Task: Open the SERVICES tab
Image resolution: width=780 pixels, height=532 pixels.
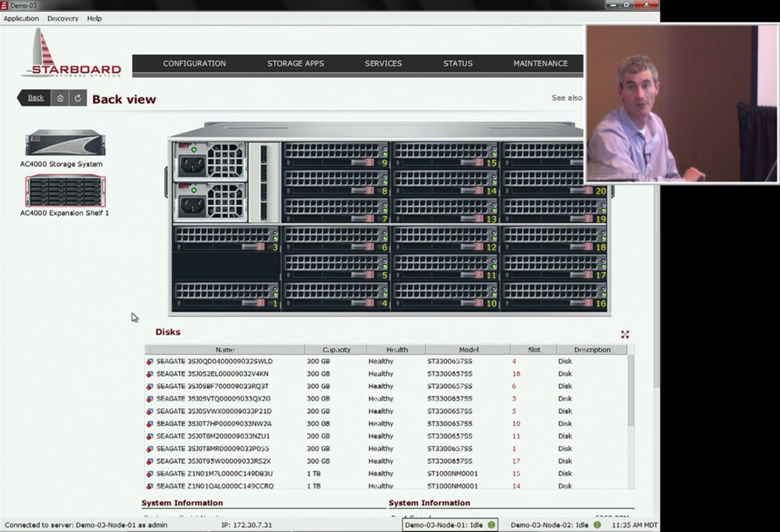Action: [383, 63]
